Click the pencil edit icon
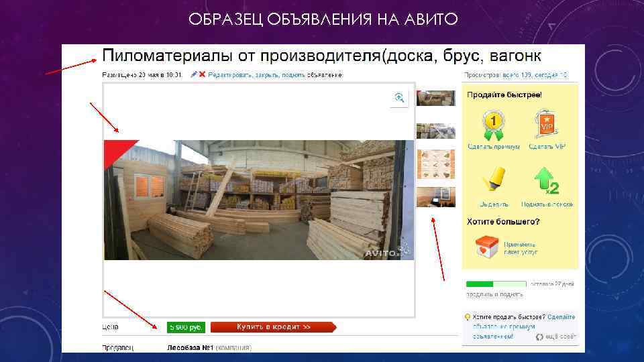 (x=194, y=74)
